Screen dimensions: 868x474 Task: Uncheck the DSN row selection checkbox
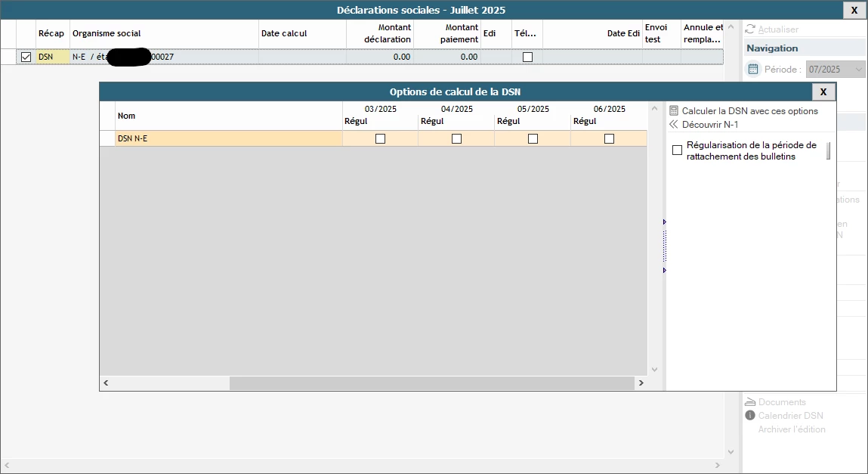(26, 57)
